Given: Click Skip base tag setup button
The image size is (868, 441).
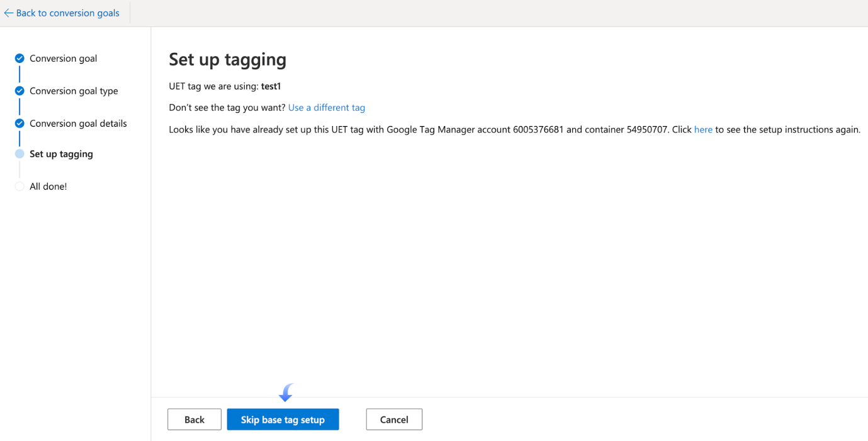Looking at the screenshot, I should pos(283,420).
